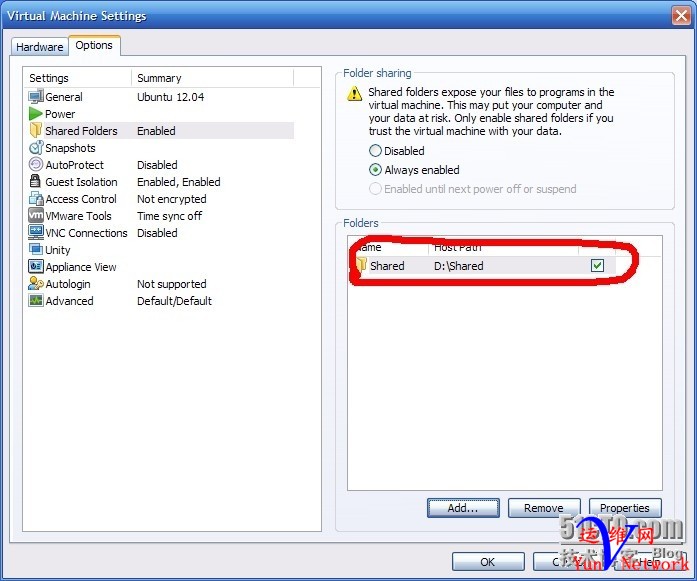The width and height of the screenshot is (697, 581).
Task: Click the Snapshots icon
Action: [36, 148]
